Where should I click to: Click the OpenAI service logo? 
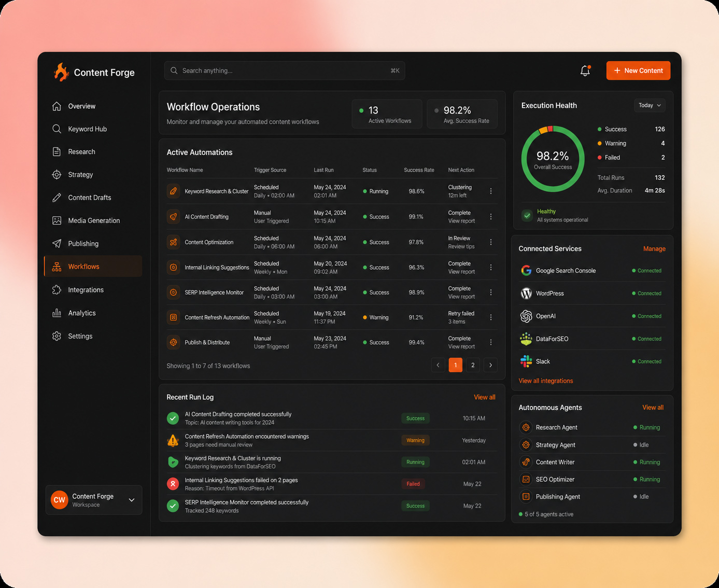tap(526, 316)
